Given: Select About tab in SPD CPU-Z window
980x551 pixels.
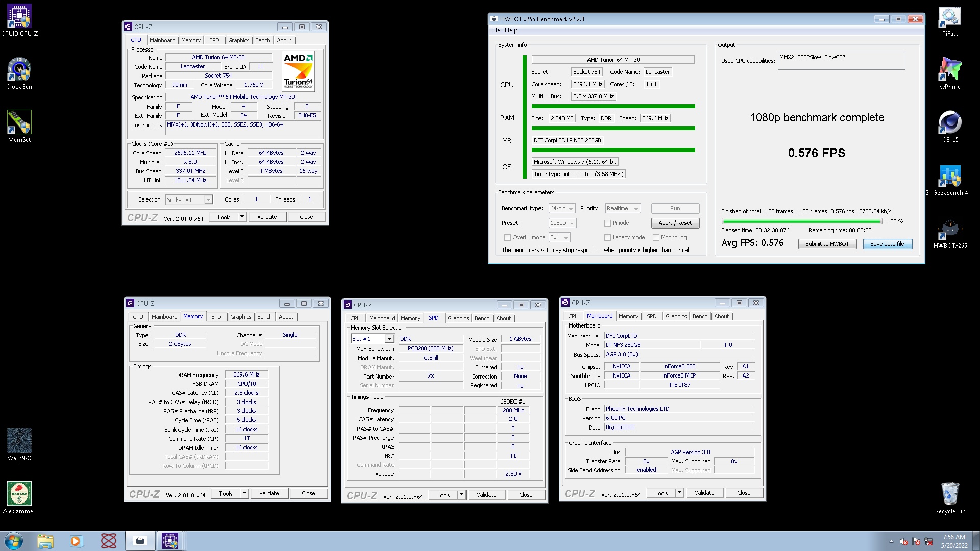Looking at the screenshot, I should 504,318.
